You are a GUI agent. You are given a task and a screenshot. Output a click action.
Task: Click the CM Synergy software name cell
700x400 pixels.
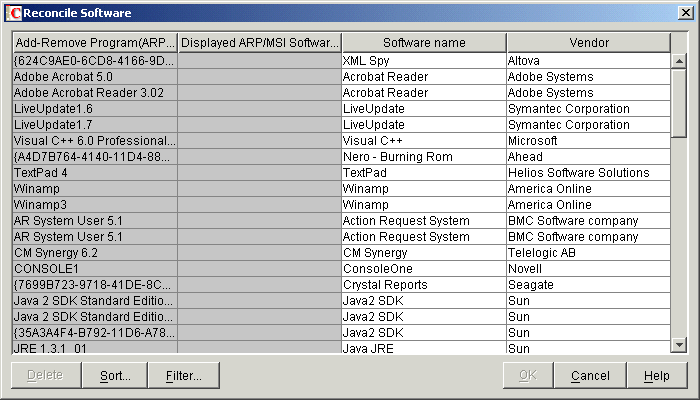pos(424,253)
